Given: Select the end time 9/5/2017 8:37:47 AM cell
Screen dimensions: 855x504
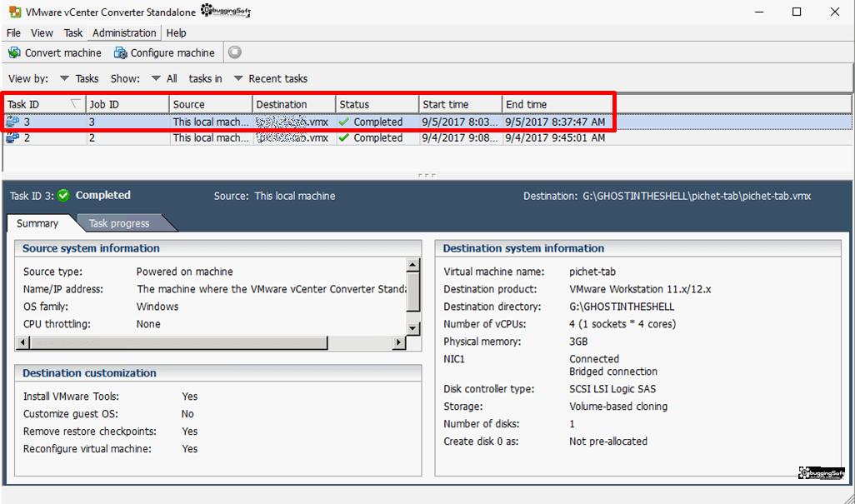Looking at the screenshot, I should pyautogui.click(x=555, y=122).
